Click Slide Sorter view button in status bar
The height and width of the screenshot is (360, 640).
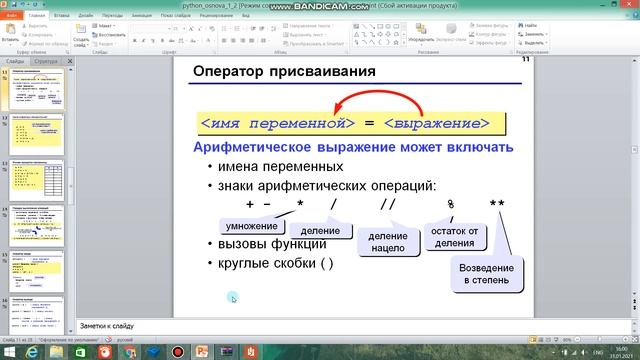click(541, 340)
